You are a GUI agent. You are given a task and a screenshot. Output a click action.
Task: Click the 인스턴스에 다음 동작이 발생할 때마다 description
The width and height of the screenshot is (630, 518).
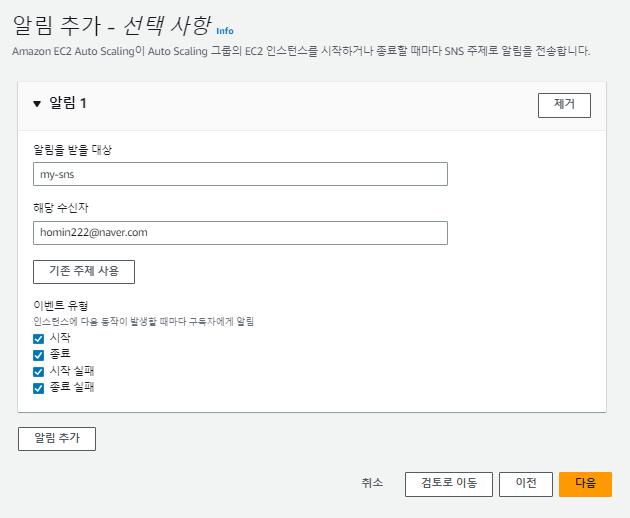(x=143, y=321)
